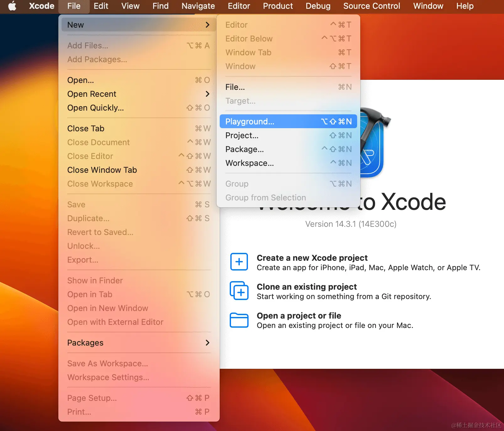The width and height of the screenshot is (504, 431).
Task: Click Duplicate… in File menu
Action: coord(139,218)
